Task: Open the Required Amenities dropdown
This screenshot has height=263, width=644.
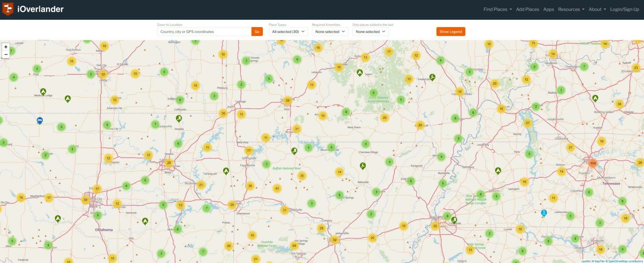Action: click(330, 31)
